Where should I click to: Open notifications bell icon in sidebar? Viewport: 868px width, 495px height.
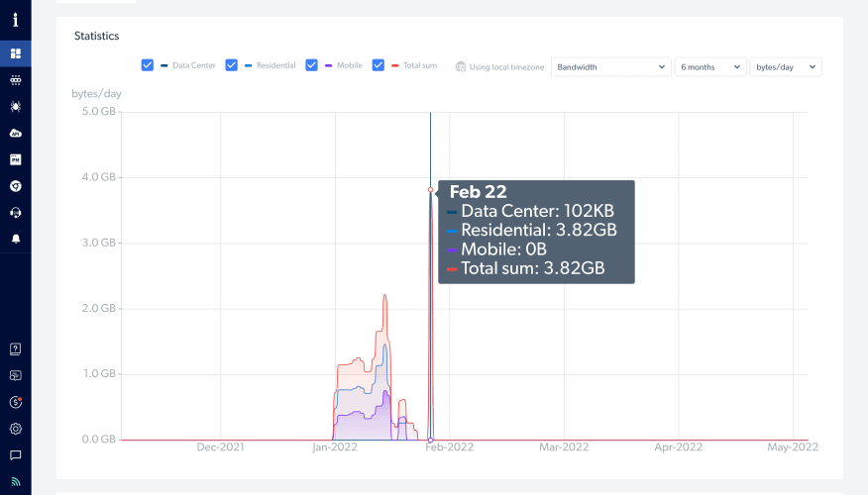coord(16,239)
